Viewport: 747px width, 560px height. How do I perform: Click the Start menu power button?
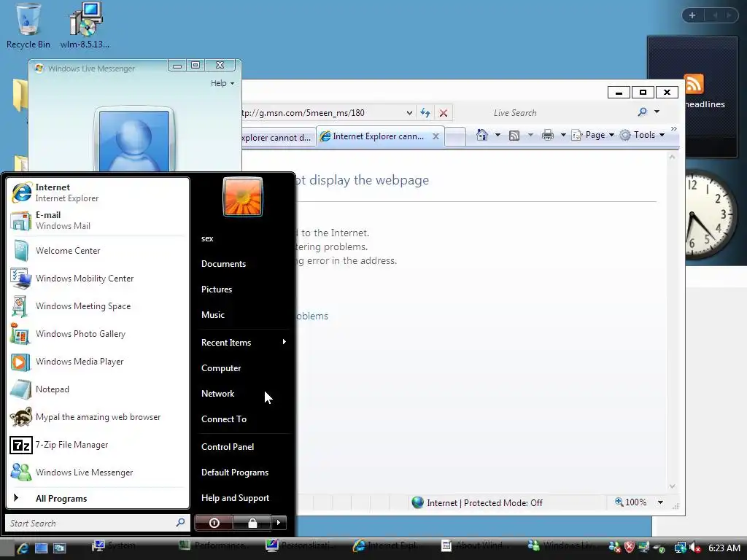[x=214, y=523]
